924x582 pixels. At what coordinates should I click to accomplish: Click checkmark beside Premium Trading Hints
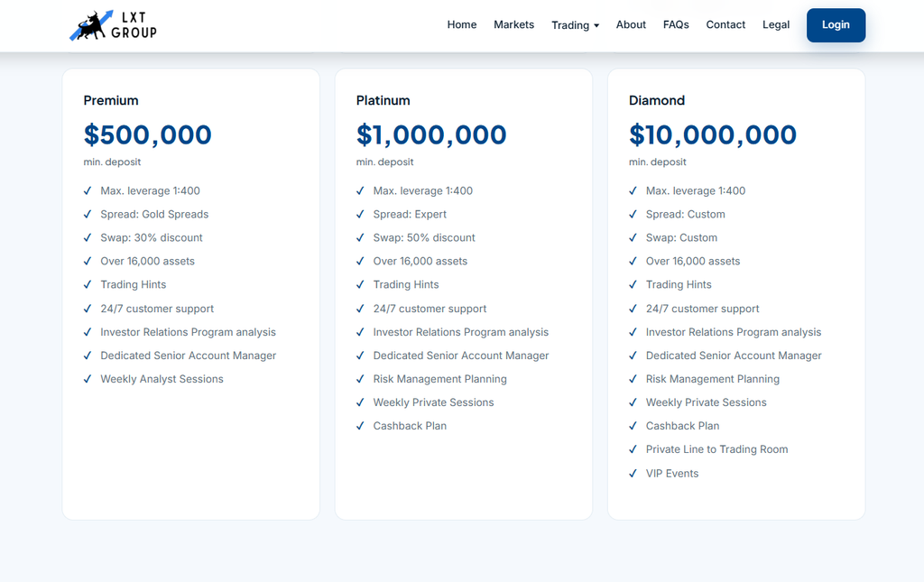(x=88, y=284)
